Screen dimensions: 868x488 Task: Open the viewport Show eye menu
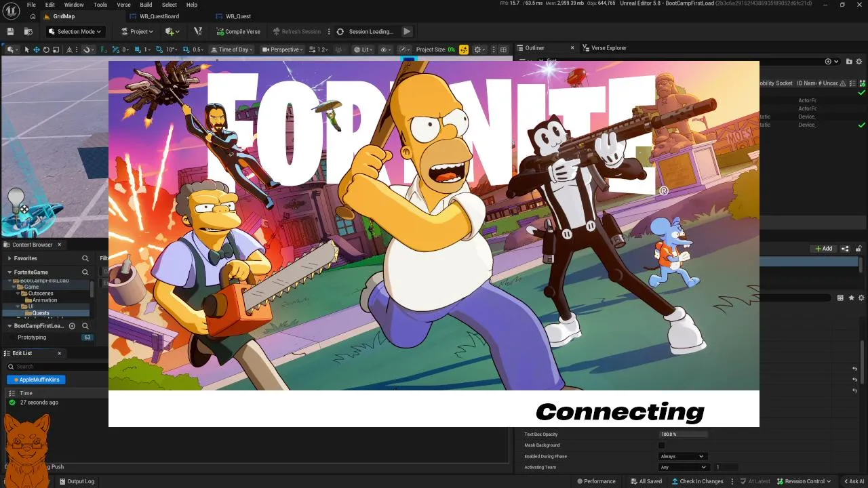(385, 49)
